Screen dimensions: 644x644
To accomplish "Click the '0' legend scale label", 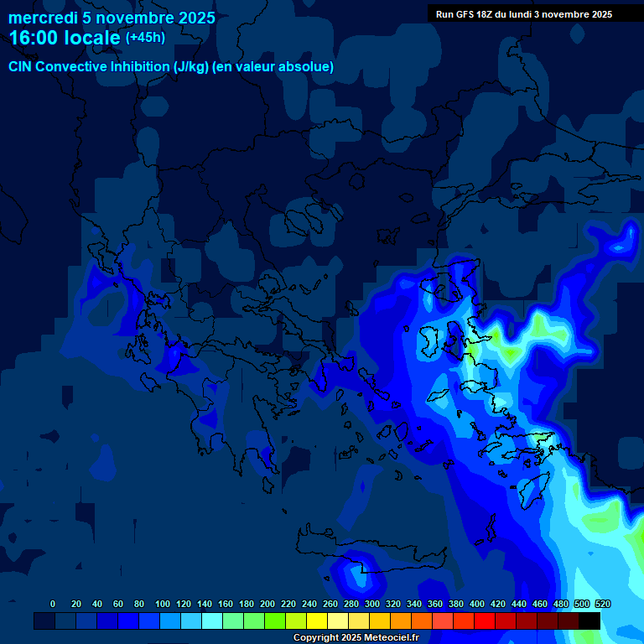I will [53, 604].
